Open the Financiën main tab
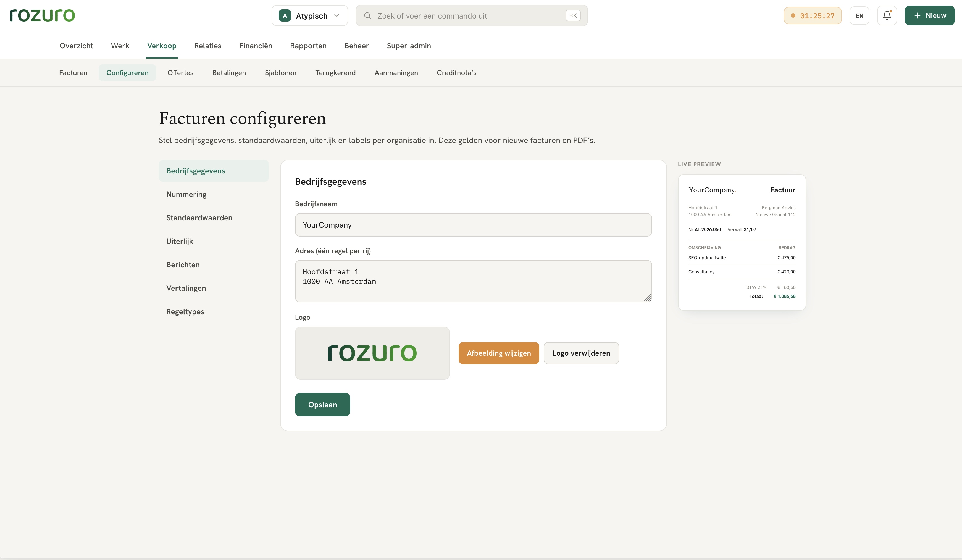The height and width of the screenshot is (560, 962). [x=256, y=46]
